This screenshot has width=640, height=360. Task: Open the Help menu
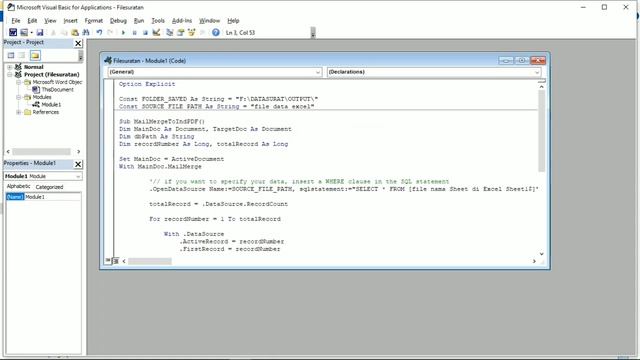tap(233, 20)
